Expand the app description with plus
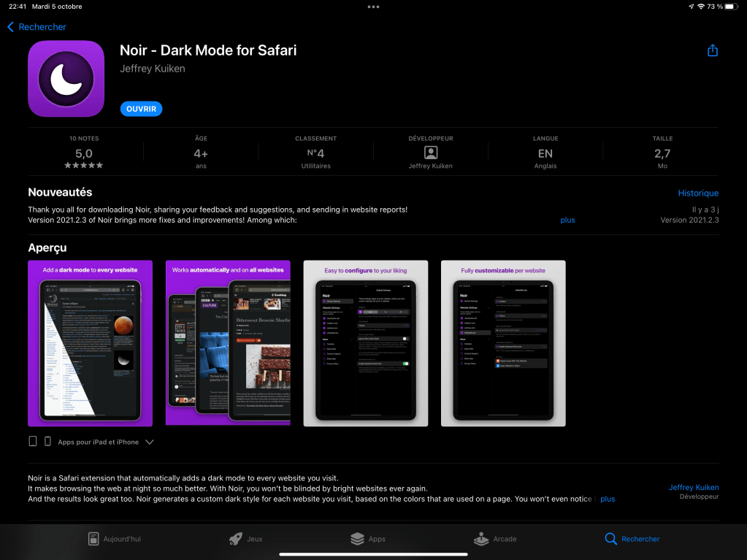Viewport: 747px width, 560px height. click(x=608, y=499)
